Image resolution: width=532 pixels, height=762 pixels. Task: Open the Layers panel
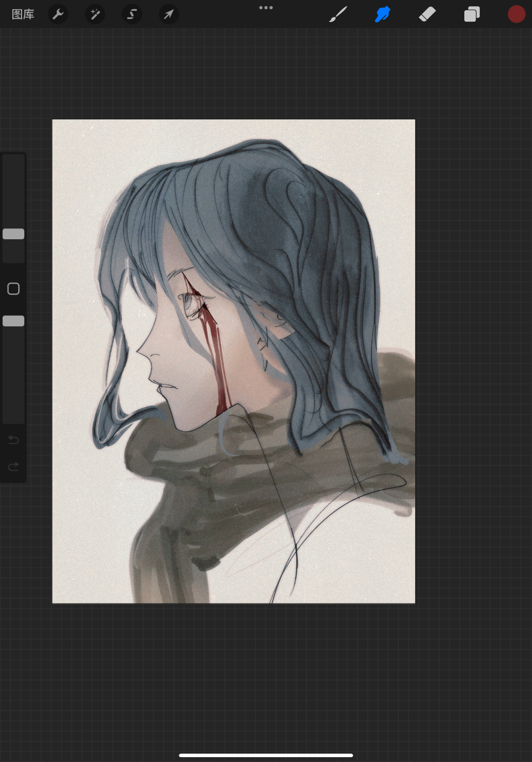click(472, 14)
